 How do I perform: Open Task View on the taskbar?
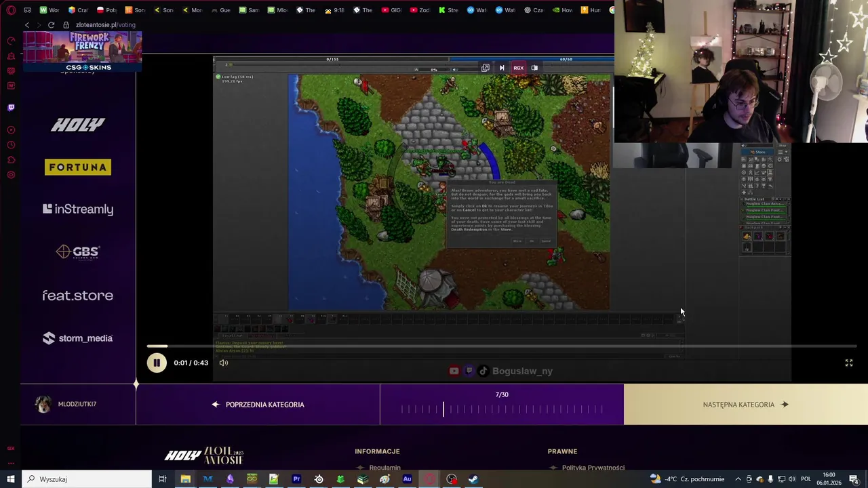pyautogui.click(x=163, y=479)
